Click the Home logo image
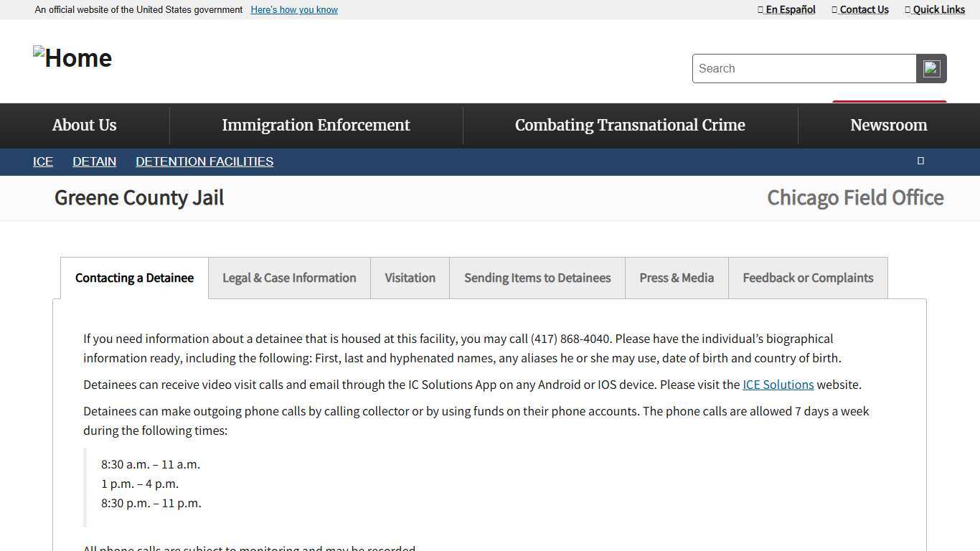 click(72, 58)
